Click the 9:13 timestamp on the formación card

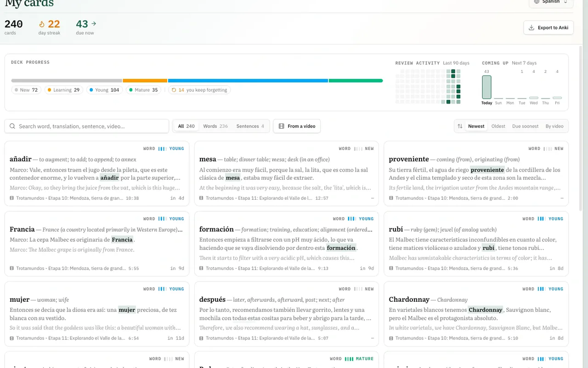point(323,268)
